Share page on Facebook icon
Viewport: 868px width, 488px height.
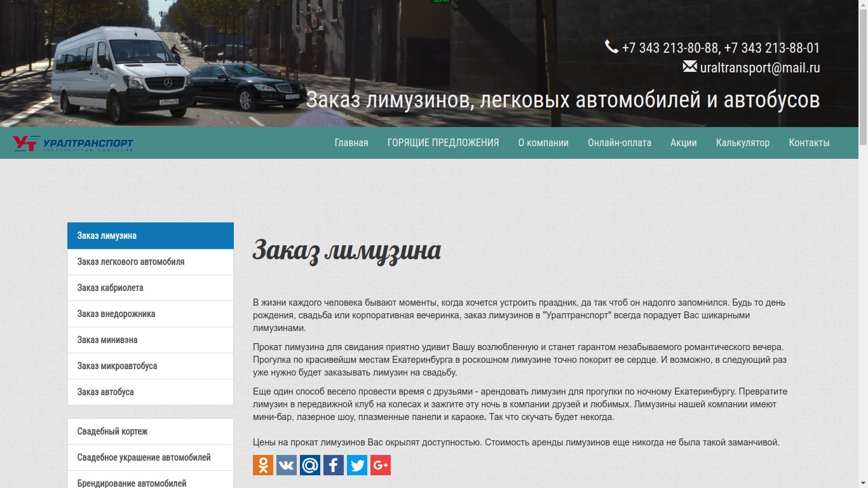point(334,465)
